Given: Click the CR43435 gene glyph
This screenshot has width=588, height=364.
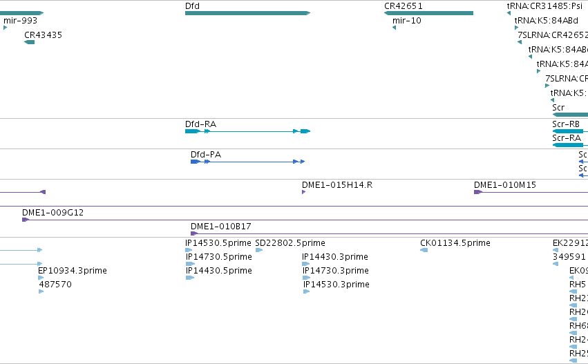Looking at the screenshot, I should [29, 42].
